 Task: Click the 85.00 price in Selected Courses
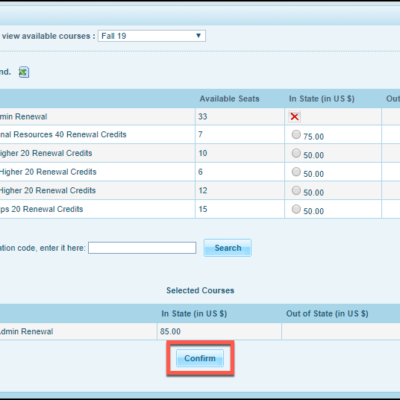click(170, 332)
